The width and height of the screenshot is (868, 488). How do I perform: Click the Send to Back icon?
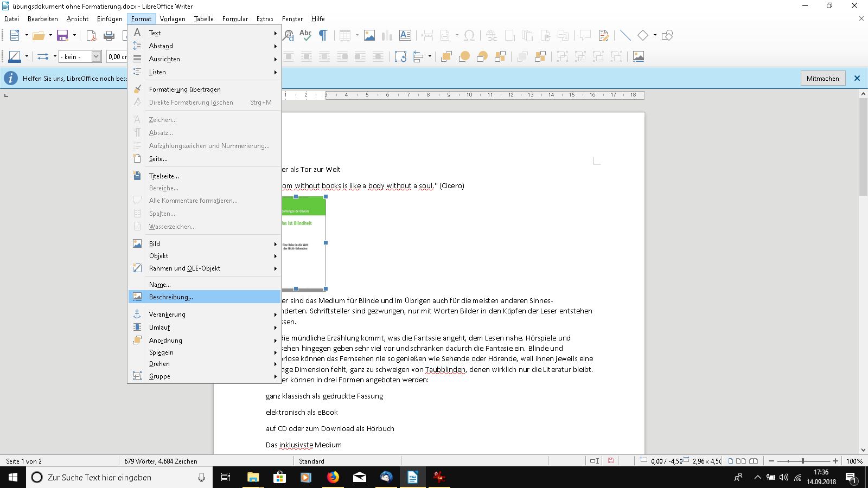click(x=500, y=57)
